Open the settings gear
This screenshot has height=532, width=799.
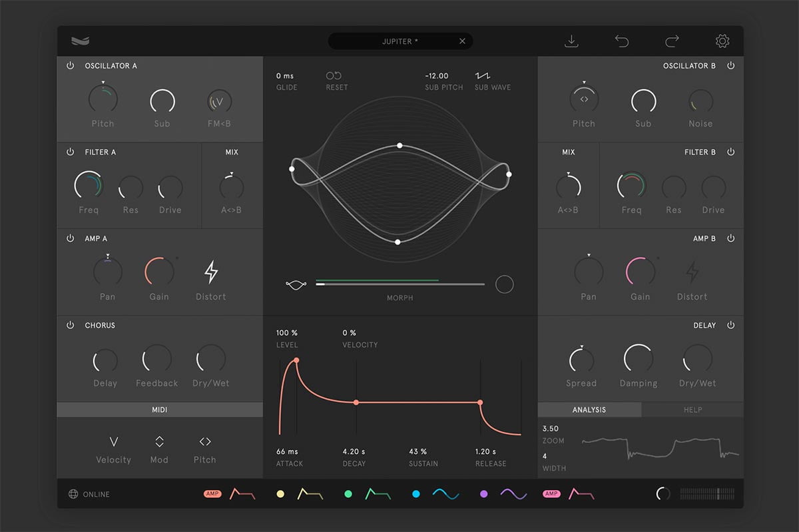[722, 41]
